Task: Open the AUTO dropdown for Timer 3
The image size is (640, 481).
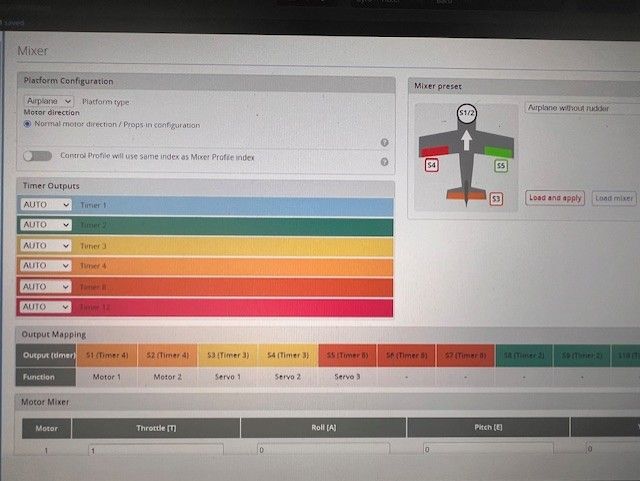Action: tap(46, 245)
